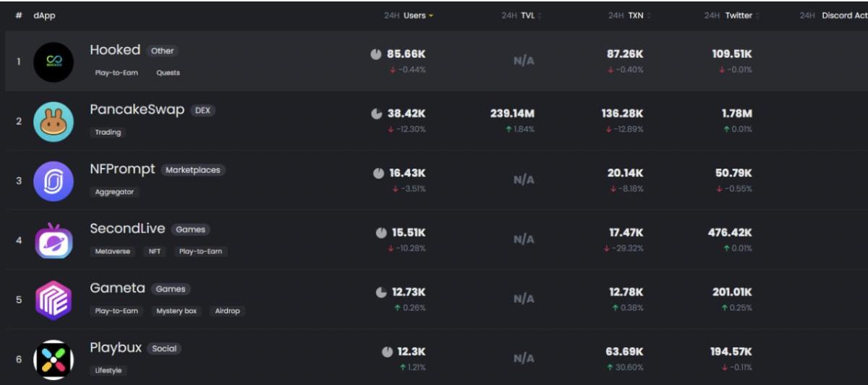Screen dimensions: 868x385
Task: Click the Mystery box tag under Gameta
Action: pyautogui.click(x=176, y=310)
